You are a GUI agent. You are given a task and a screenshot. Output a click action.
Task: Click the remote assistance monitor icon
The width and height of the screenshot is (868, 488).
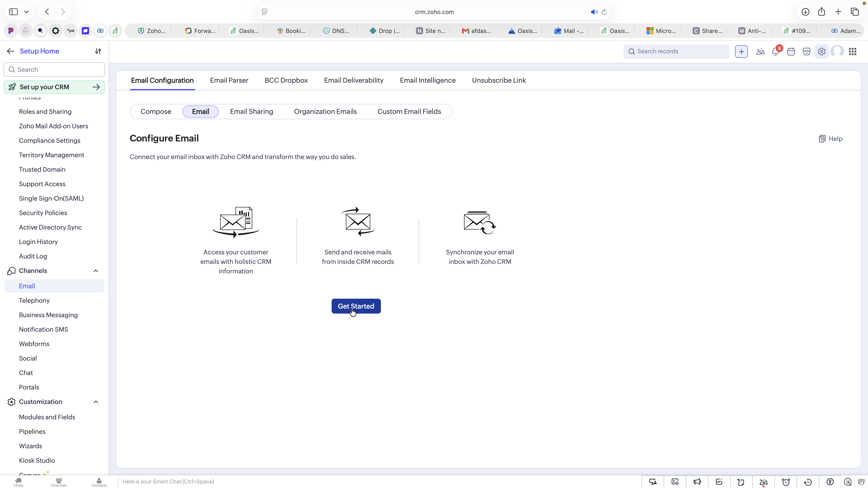(653, 482)
